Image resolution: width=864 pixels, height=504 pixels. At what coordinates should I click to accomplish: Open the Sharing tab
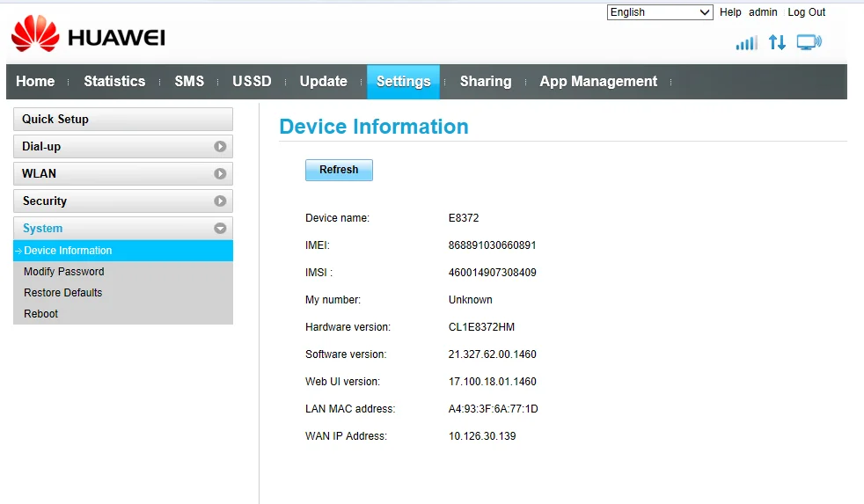point(486,82)
